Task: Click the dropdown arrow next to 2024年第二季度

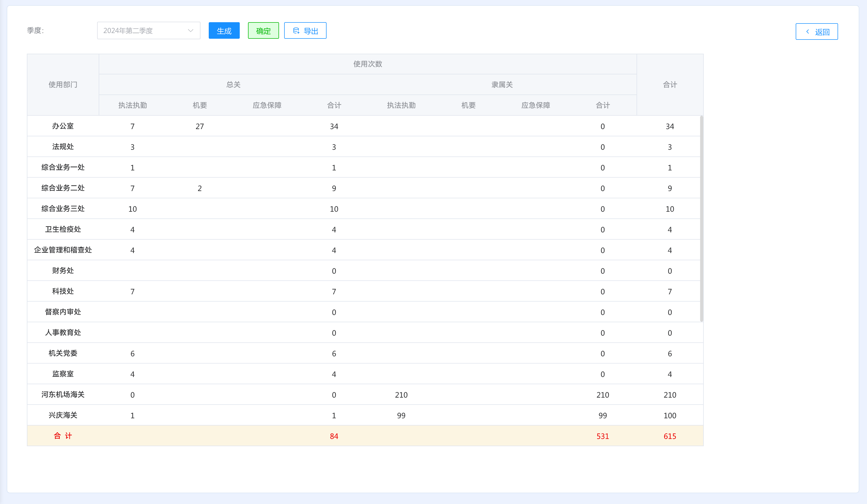Action: [190, 31]
